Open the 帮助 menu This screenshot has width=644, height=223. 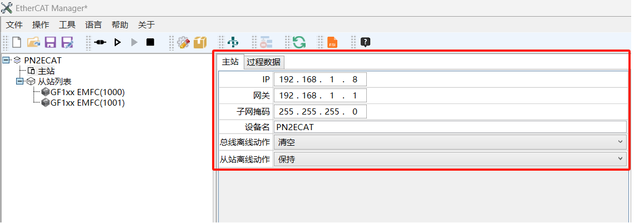pos(120,25)
